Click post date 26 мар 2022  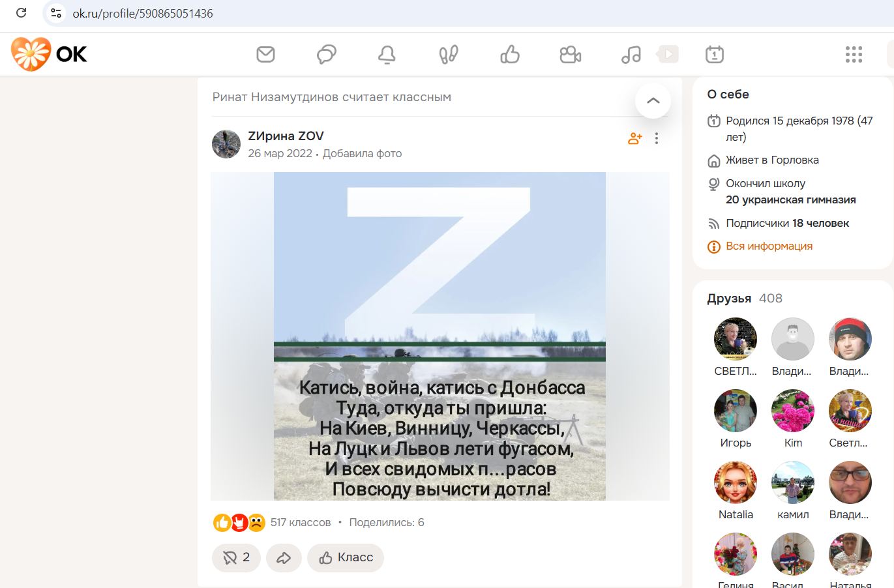280,154
